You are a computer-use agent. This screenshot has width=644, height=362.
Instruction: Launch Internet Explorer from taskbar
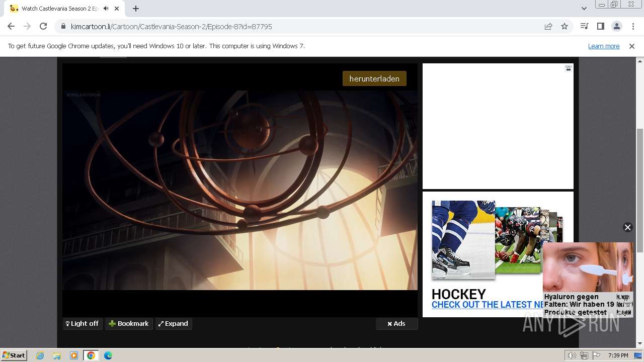(x=40, y=355)
